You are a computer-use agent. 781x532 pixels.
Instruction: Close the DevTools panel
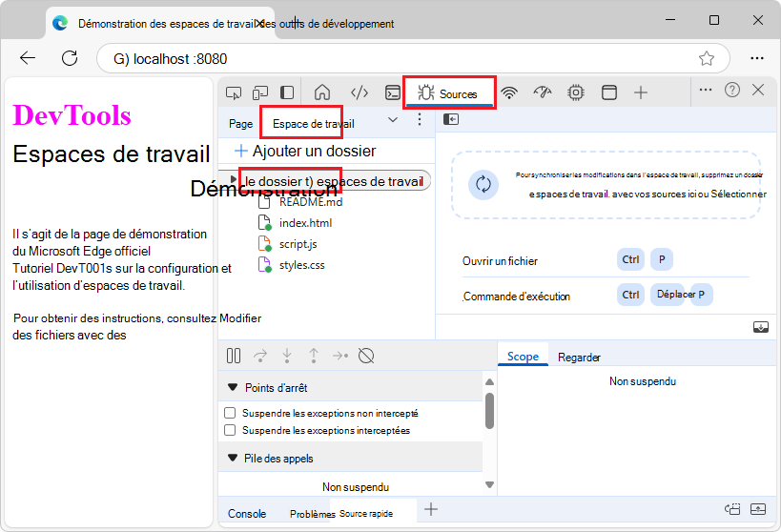(x=758, y=91)
